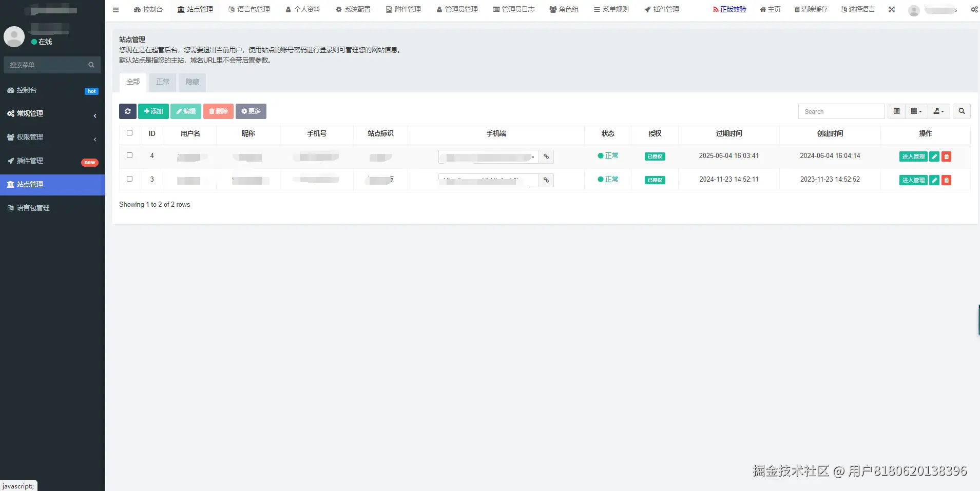980x491 pixels.
Task: Open the 更多 dropdown button
Action: [251, 111]
